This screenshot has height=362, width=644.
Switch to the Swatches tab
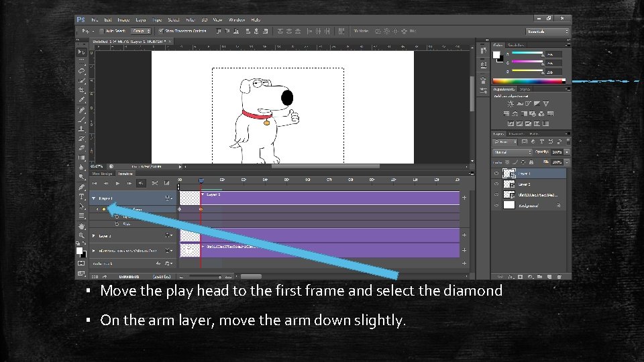pyautogui.click(x=516, y=45)
